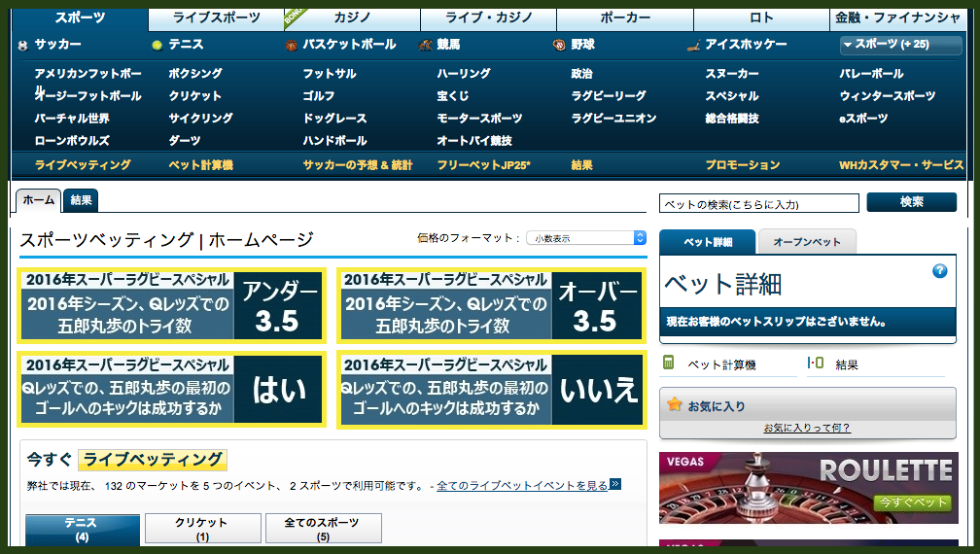
Task: Open 総合格闘技 sport link
Action: pos(732,119)
